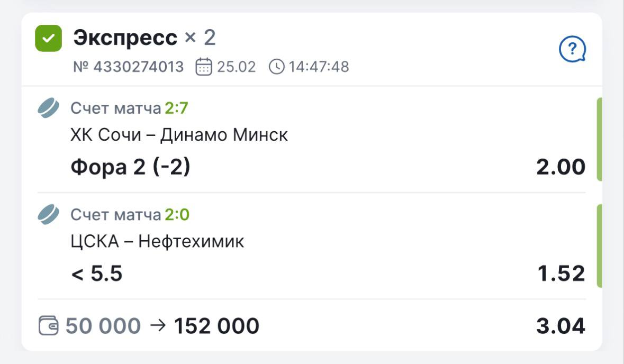Click the wallet icon next to 50 000
624x364 pixels.
click(x=49, y=325)
